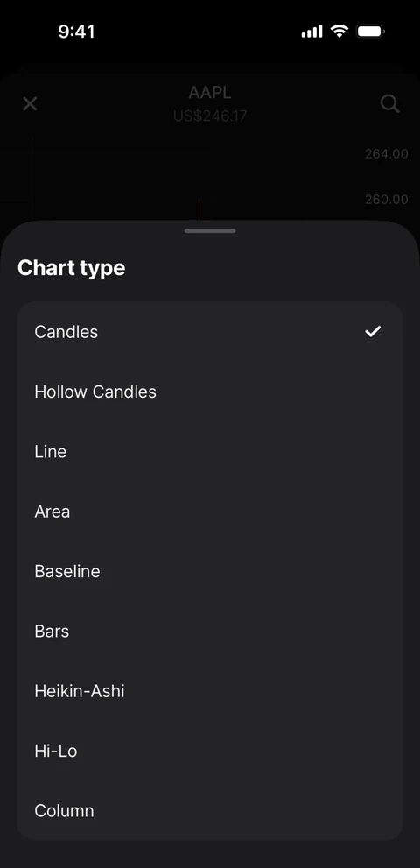The image size is (420, 868).
Task: Tap the 264.00 price axis label
Action: [386, 154]
